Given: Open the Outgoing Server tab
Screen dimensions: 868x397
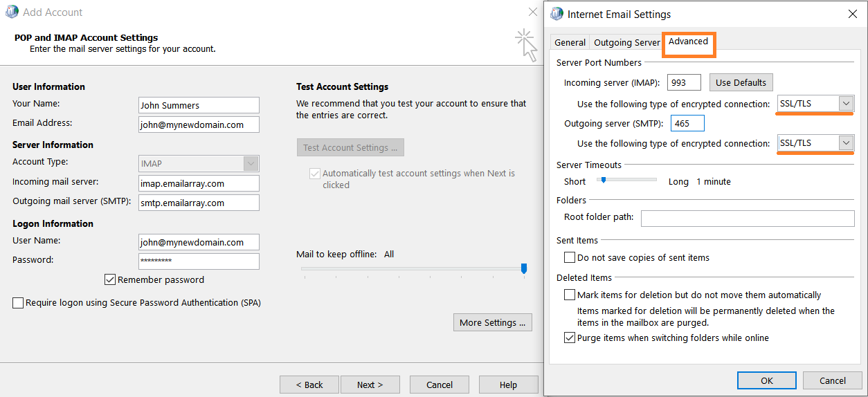Looking at the screenshot, I should pyautogui.click(x=627, y=43).
